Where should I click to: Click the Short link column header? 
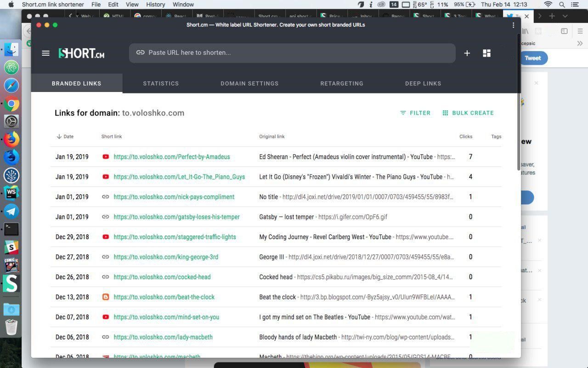coord(112,137)
